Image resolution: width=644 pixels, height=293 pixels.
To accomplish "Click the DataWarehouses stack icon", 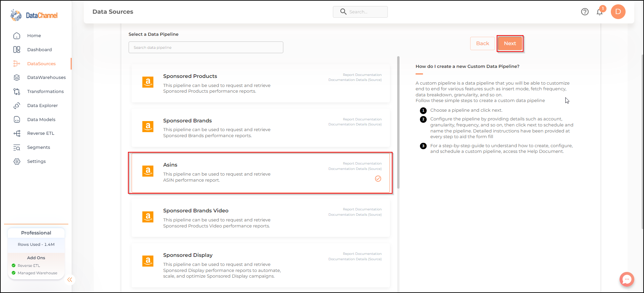I will click(x=17, y=78).
